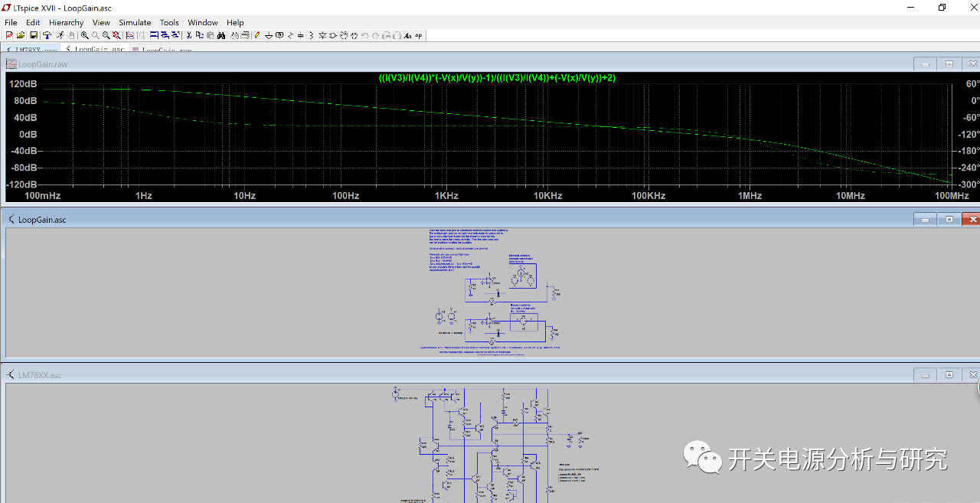
Task: Click the Autorange plot icon
Action: (129, 35)
